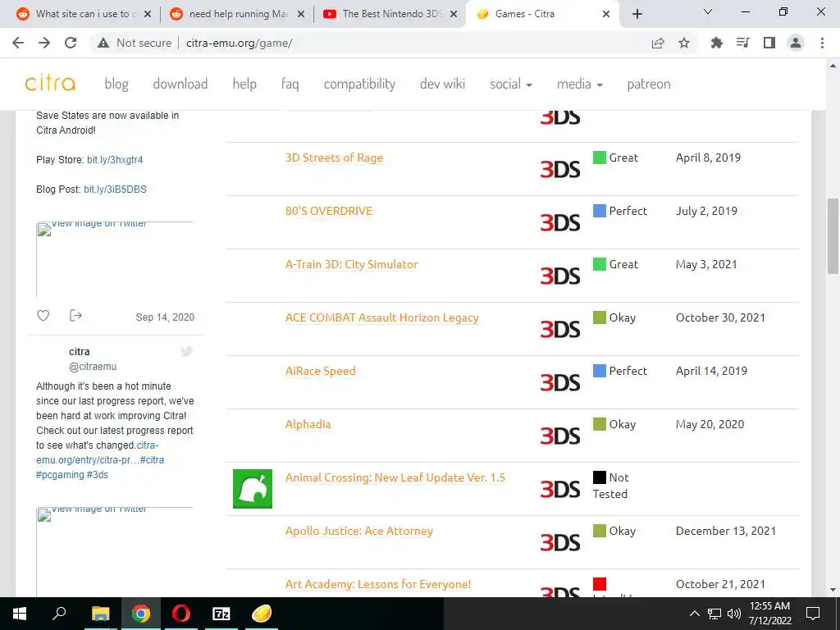Bookmark this page with the star icon
This screenshot has width=840, height=630.
click(684, 43)
